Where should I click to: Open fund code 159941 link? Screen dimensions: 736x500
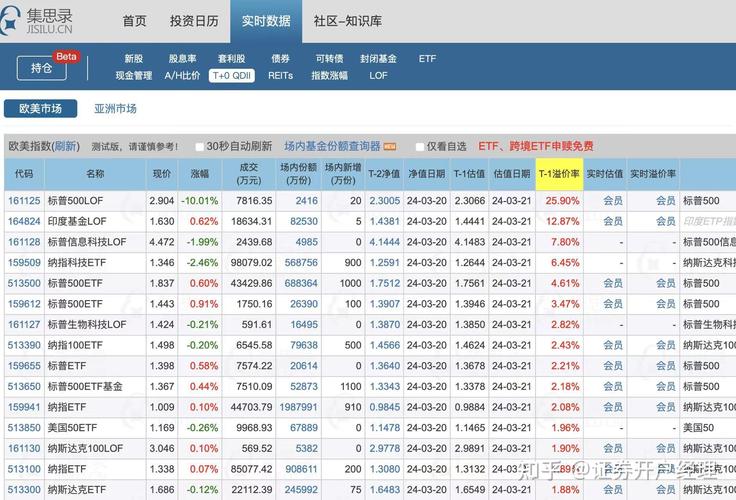24,407
